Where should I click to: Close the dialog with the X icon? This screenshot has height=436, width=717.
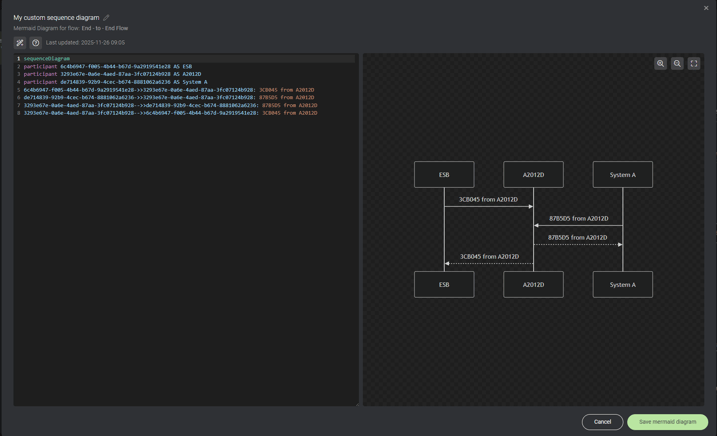(706, 8)
